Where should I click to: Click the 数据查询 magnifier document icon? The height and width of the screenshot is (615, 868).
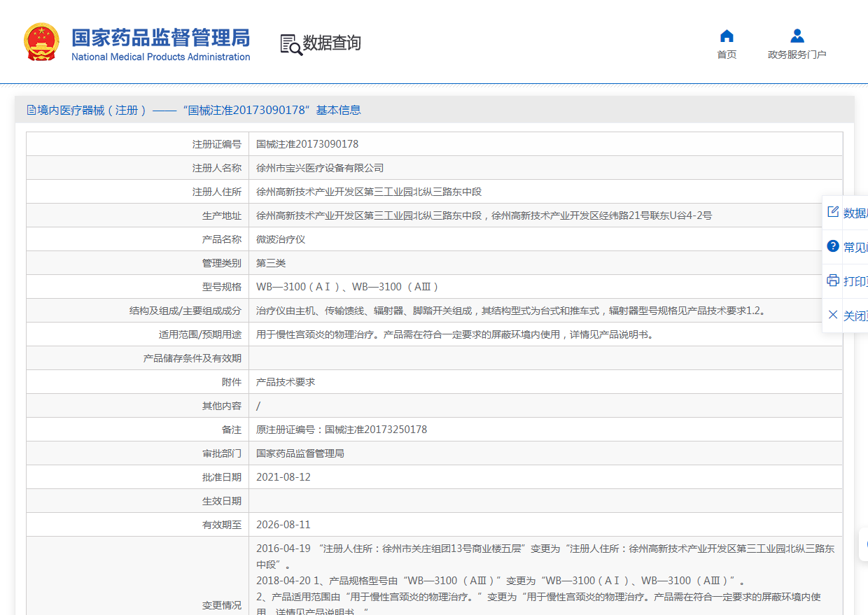[x=291, y=44]
